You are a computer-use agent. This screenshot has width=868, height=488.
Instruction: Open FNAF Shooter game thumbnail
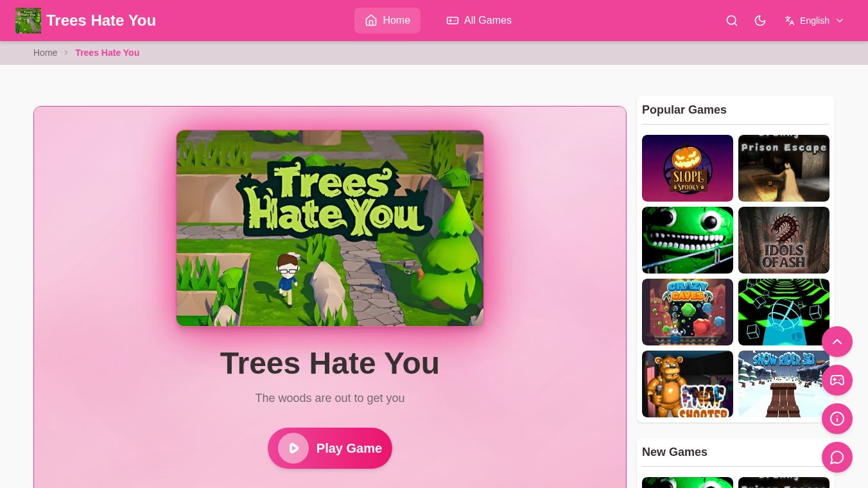click(688, 384)
